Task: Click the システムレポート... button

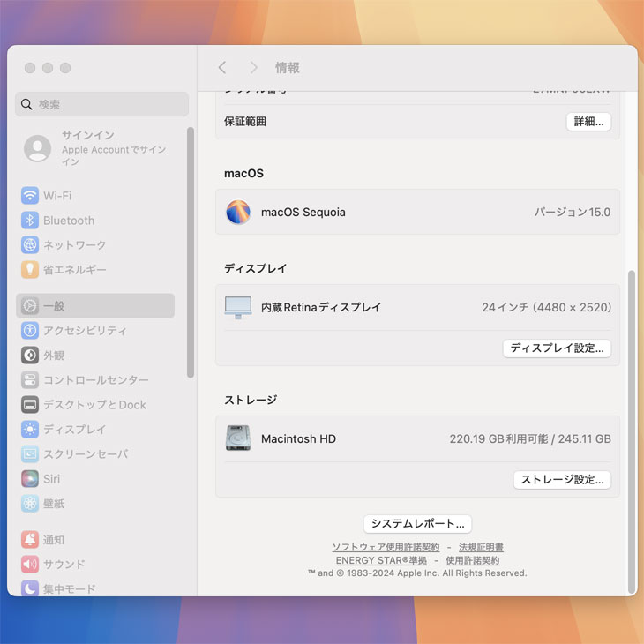Action: (x=417, y=524)
